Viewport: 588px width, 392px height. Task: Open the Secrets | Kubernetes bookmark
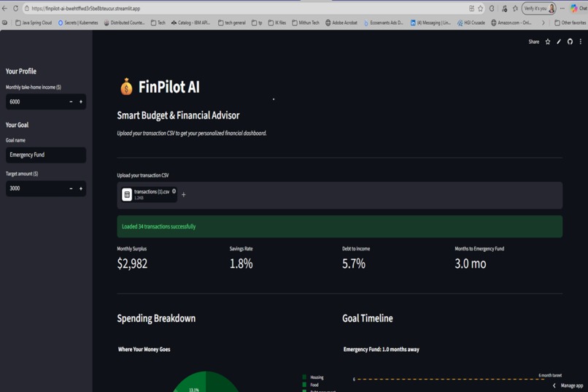coord(78,23)
